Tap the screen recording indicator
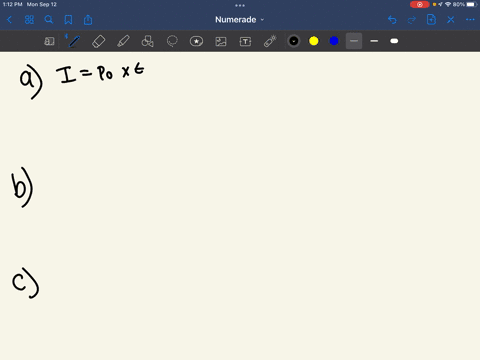The image size is (480, 360). [420, 4]
